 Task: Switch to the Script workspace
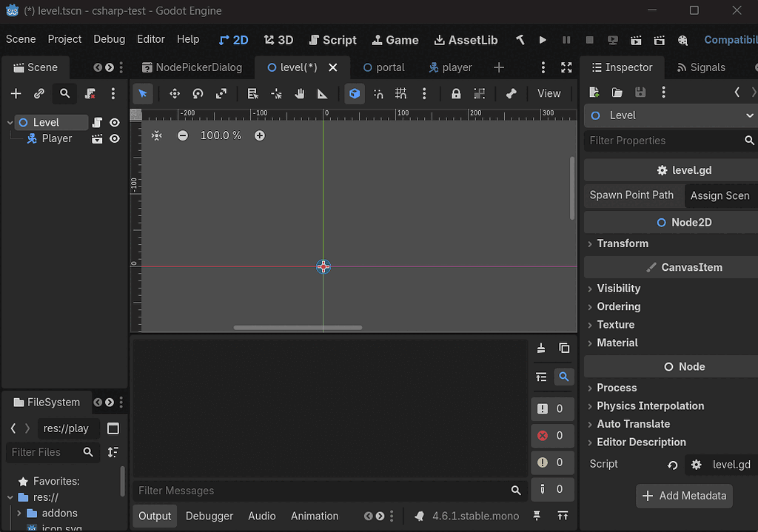point(332,40)
